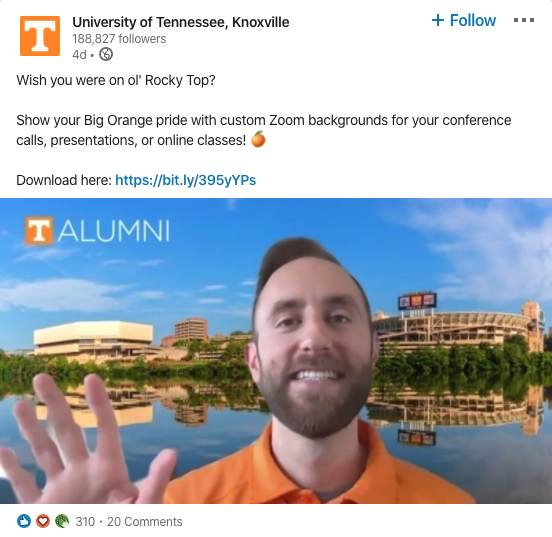This screenshot has width=552, height=537.
Task: Open the Zoom background post image
Action: pos(276,351)
